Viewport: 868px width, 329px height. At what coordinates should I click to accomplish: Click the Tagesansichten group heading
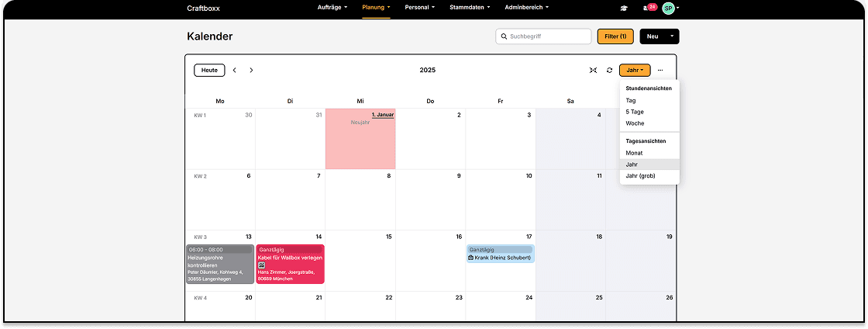pos(646,141)
